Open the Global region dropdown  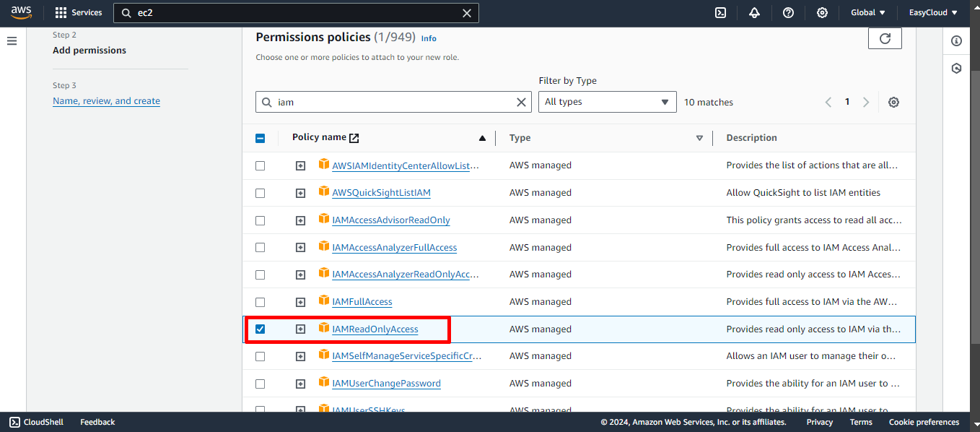pos(868,12)
